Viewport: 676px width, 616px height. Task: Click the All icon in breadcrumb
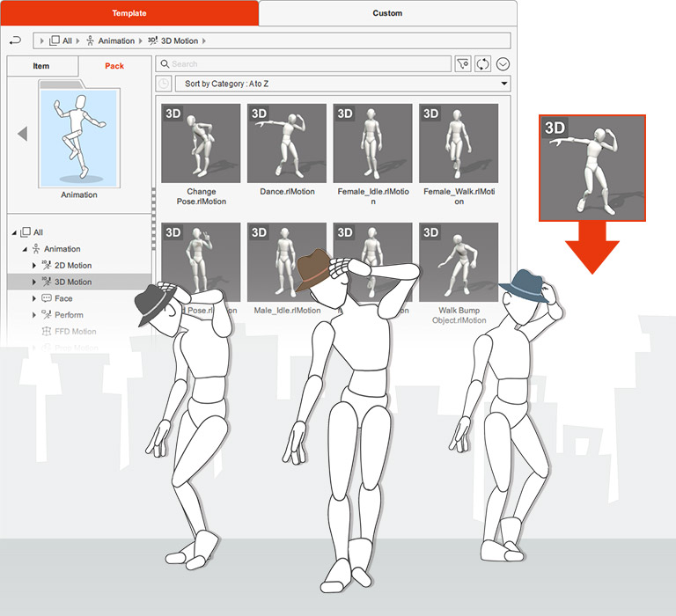55,40
